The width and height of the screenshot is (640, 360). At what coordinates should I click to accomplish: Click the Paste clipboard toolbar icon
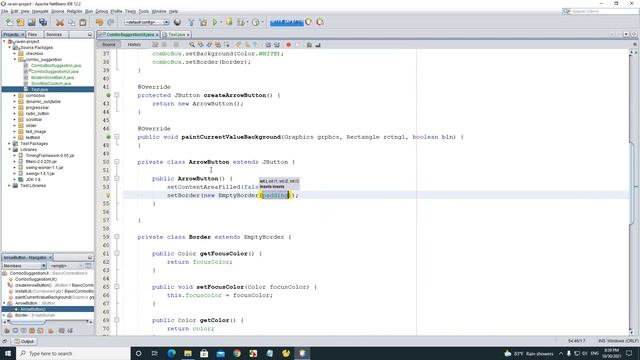point(83,22)
